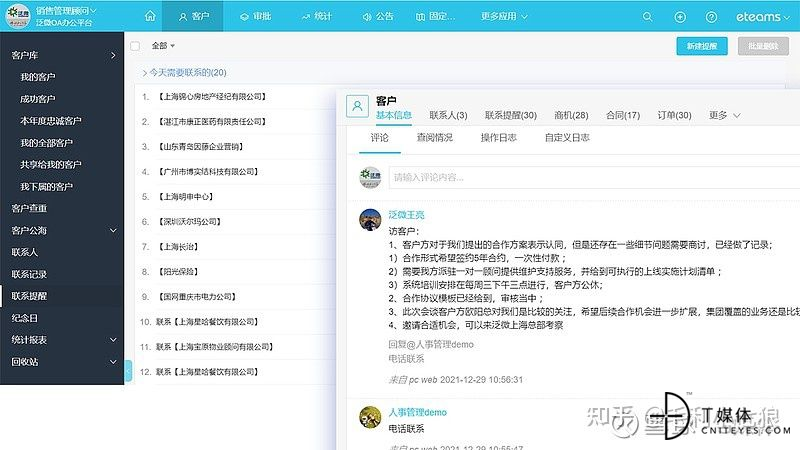Image resolution: width=800 pixels, height=450 pixels.
Task: Open reminder 【国网重庆市电力公司】
Action: pyautogui.click(x=197, y=296)
